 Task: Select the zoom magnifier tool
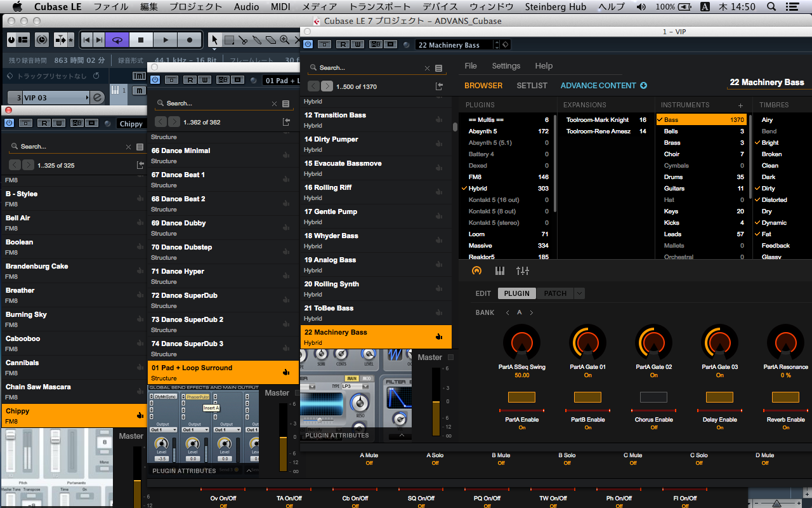coord(285,39)
